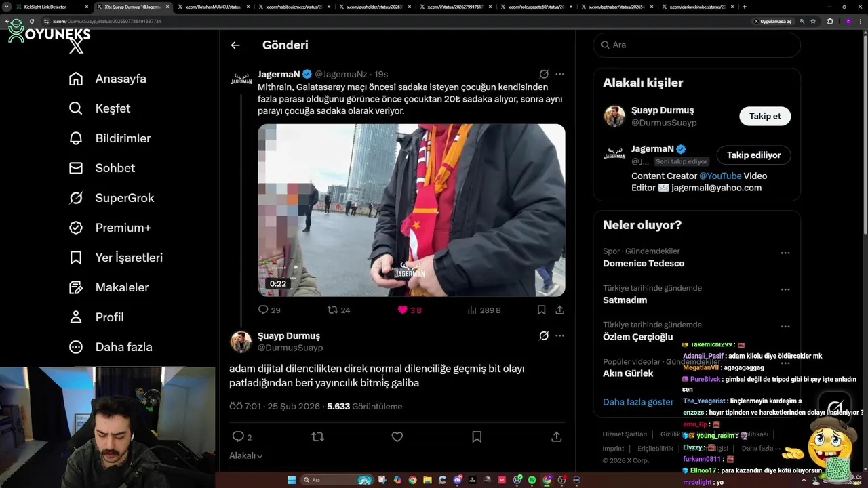
Task: Open Akın Gürlek trending topic
Action: click(x=628, y=373)
